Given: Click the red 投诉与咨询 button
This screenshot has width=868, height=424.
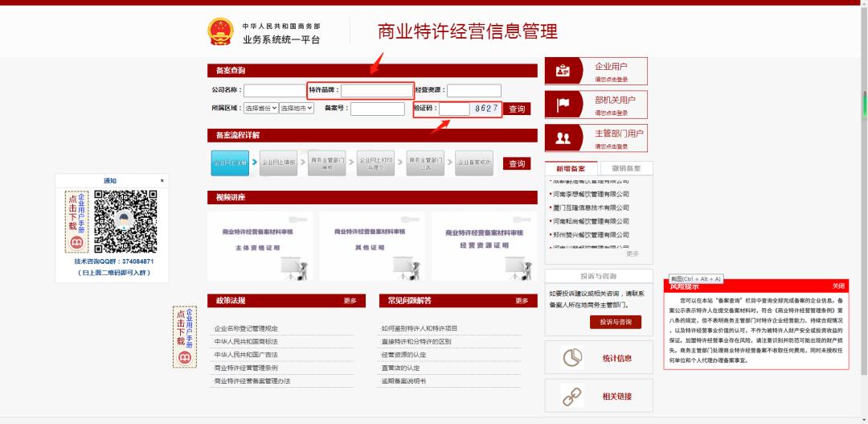Looking at the screenshot, I should pos(616,322).
